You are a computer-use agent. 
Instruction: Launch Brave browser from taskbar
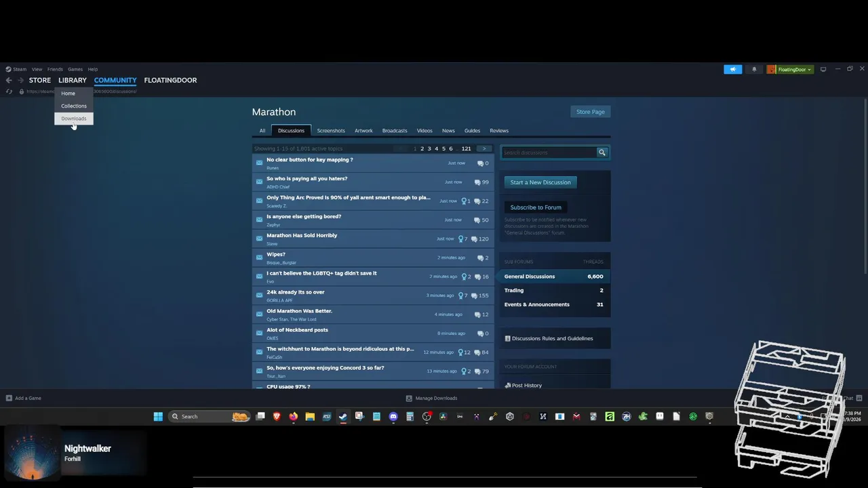coord(277,416)
